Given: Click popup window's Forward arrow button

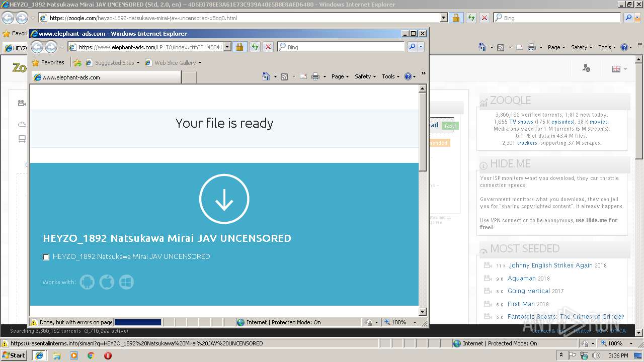Looking at the screenshot, I should [x=51, y=47].
